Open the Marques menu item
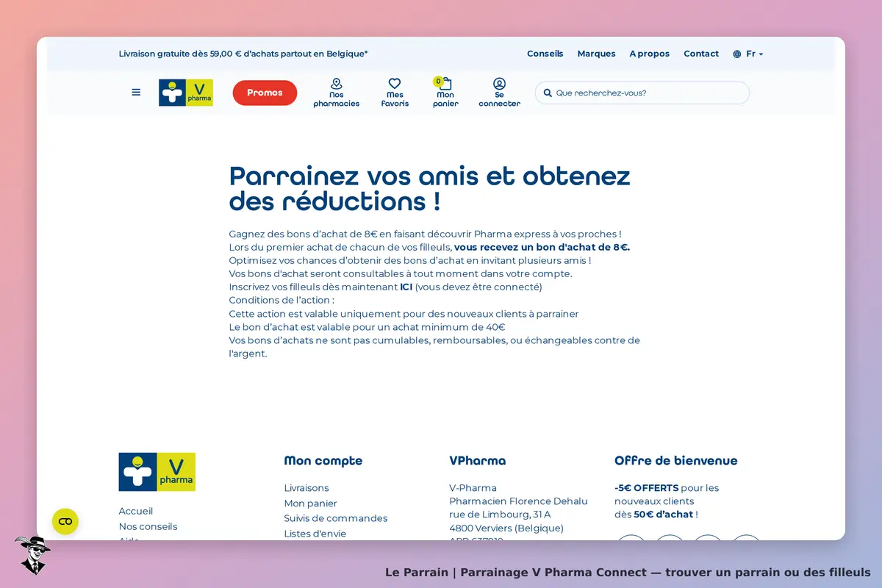The height and width of the screenshot is (588, 882). click(597, 54)
